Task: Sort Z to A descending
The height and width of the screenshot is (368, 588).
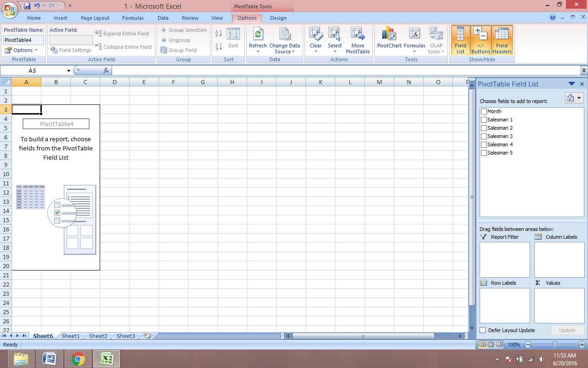Action: pos(219,46)
